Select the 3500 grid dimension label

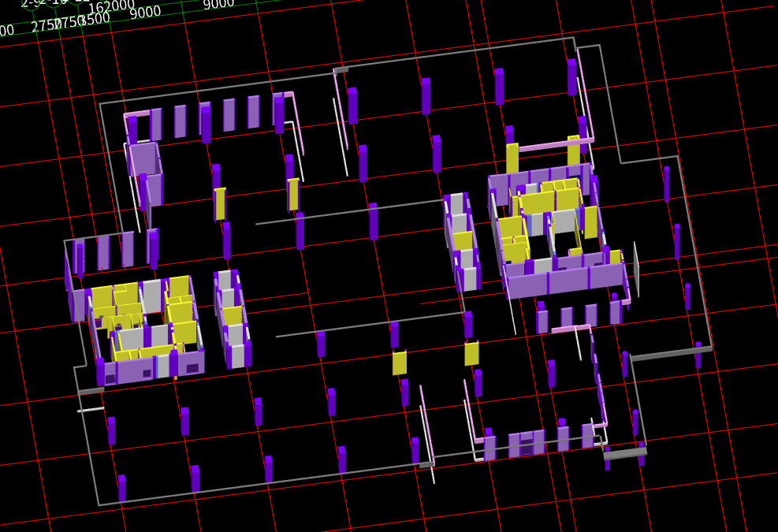(95, 19)
